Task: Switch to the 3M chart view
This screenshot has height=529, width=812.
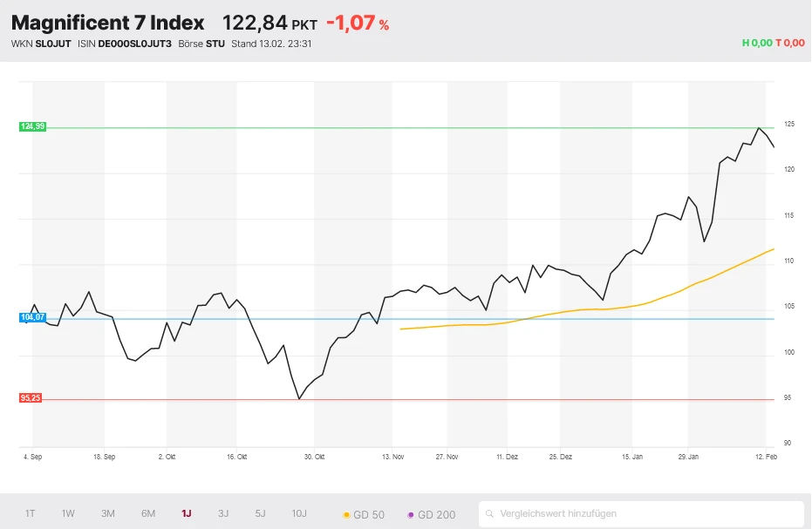Action: click(x=107, y=514)
